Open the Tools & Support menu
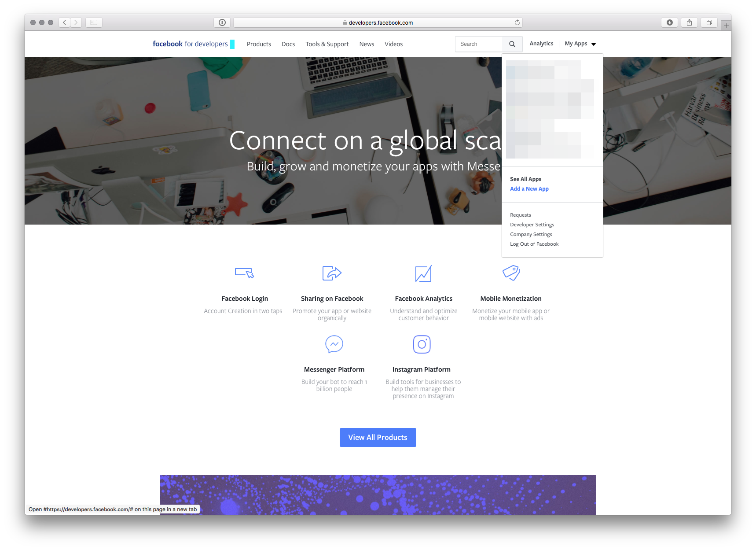756x550 pixels. [327, 44]
